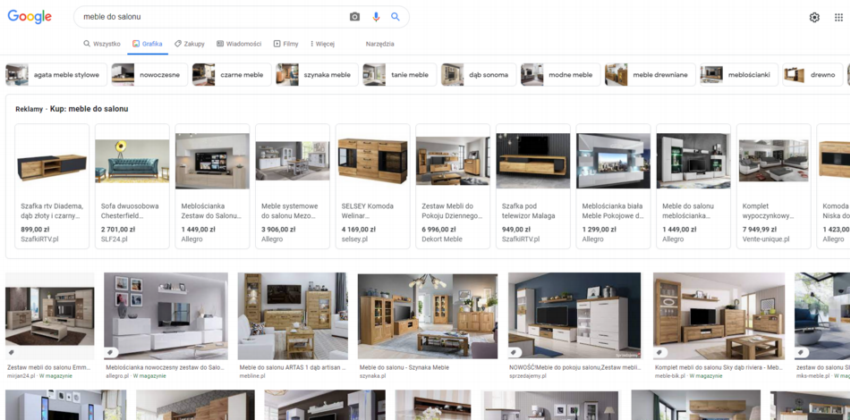Choose the "meble drewniane" chip
Screen dimensions: 850x420
point(650,75)
